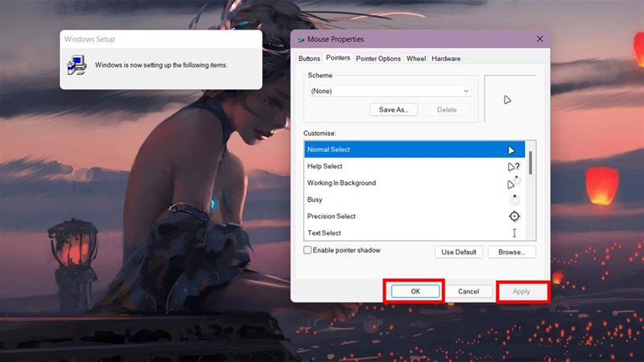Click the Windows Setup title bar
The width and height of the screenshot is (644, 362).
161,39
